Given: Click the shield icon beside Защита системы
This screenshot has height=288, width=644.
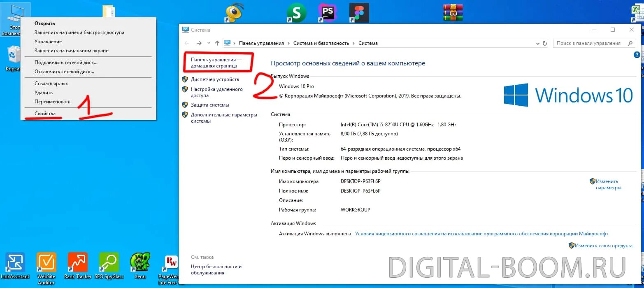Looking at the screenshot, I should tap(185, 105).
